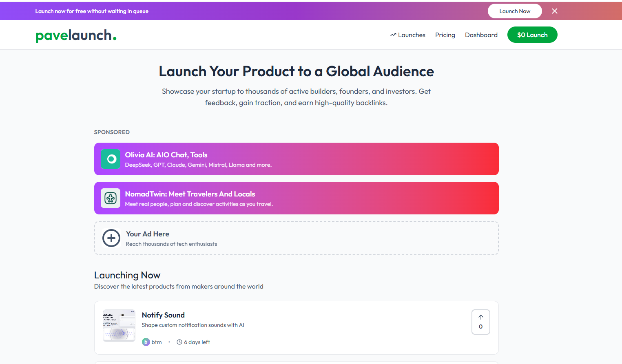
Task: Click the Launch Now banner button
Action: pos(515,11)
